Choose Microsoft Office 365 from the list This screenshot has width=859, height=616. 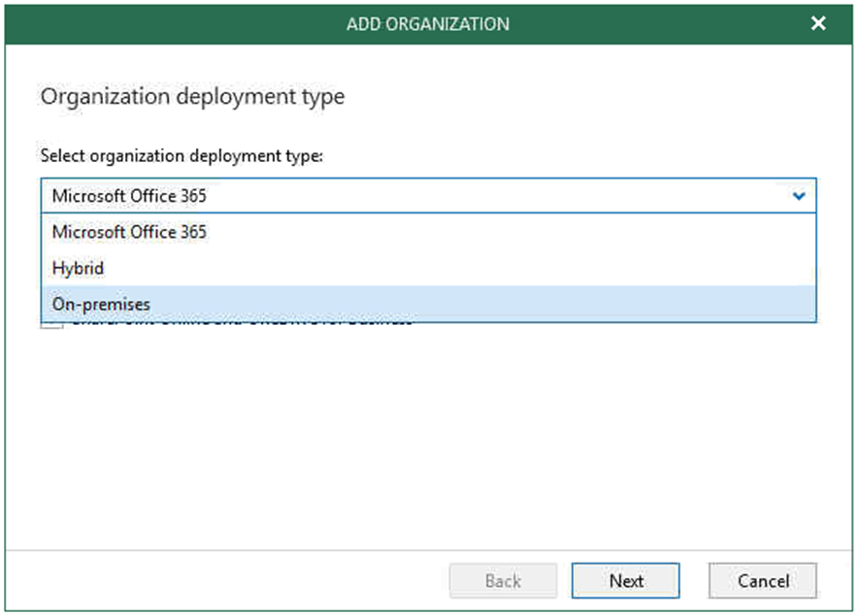[x=428, y=232]
